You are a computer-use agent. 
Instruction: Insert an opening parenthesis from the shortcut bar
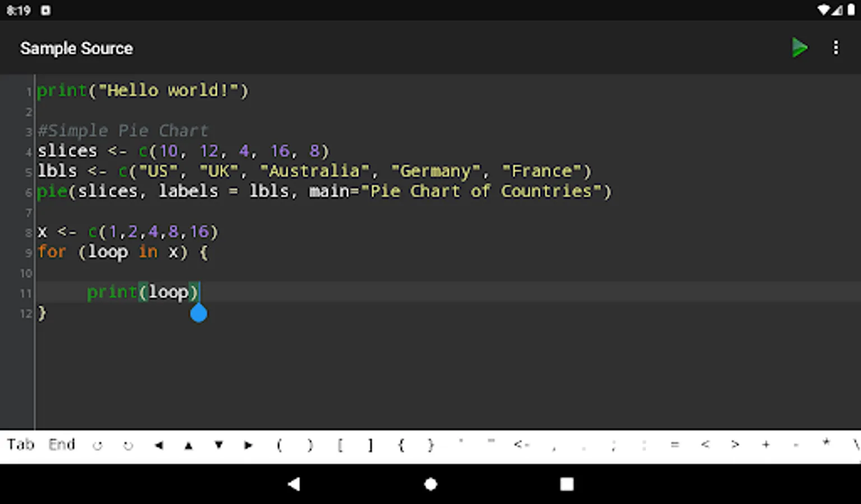coord(279,445)
